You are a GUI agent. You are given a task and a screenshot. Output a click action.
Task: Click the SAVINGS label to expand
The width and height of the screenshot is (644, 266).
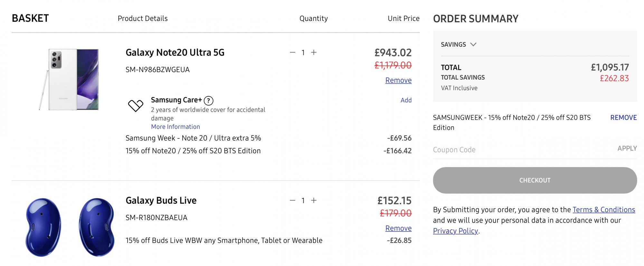pyautogui.click(x=453, y=44)
